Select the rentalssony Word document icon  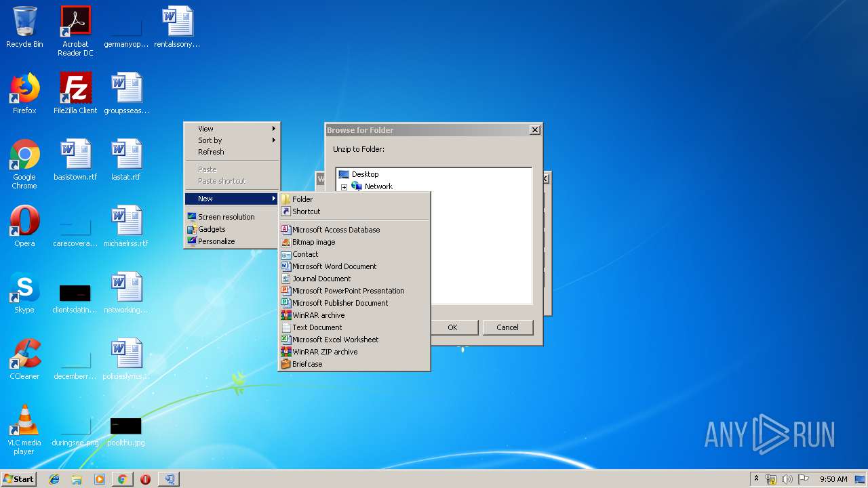[177, 27]
